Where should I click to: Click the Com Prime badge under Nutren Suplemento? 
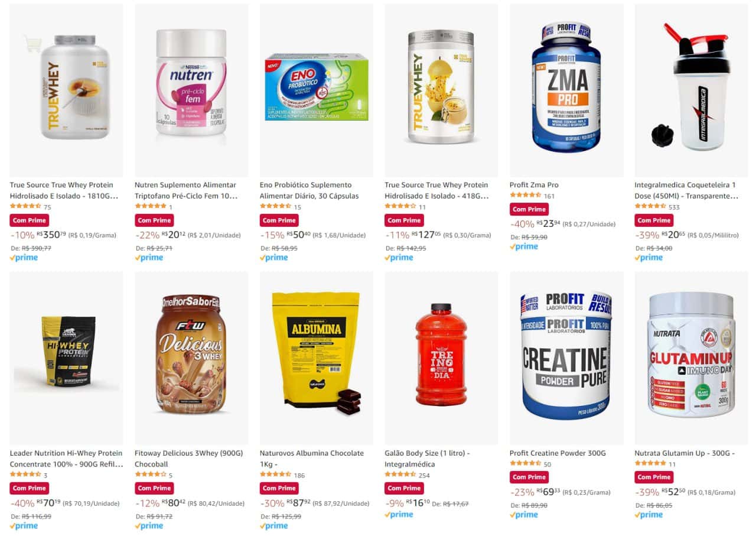point(154,220)
